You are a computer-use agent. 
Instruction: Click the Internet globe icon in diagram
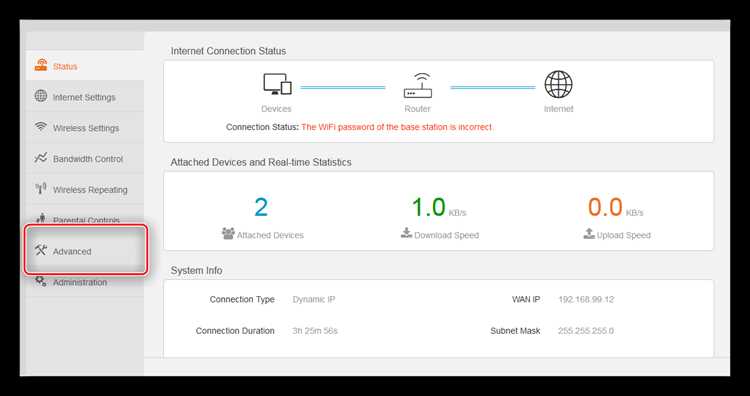coord(558,84)
